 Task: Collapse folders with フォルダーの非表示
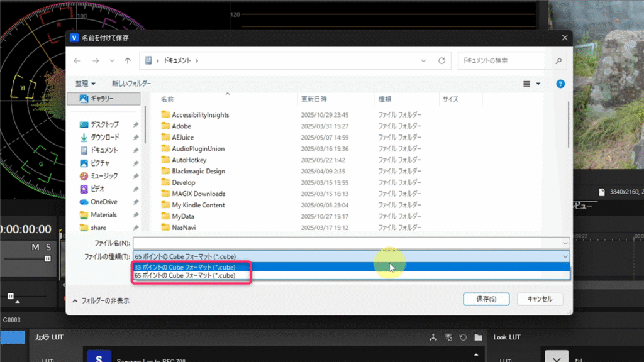[101, 300]
